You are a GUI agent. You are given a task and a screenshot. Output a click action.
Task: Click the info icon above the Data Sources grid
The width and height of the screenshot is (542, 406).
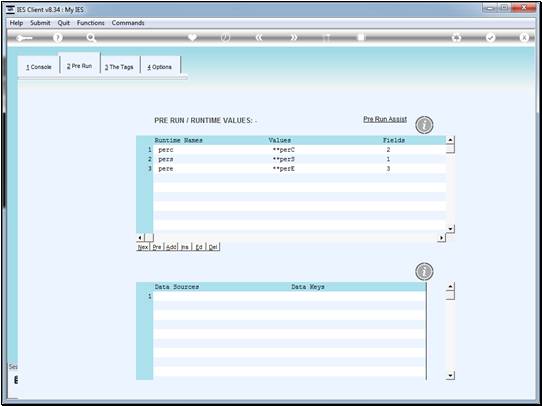pos(424,271)
